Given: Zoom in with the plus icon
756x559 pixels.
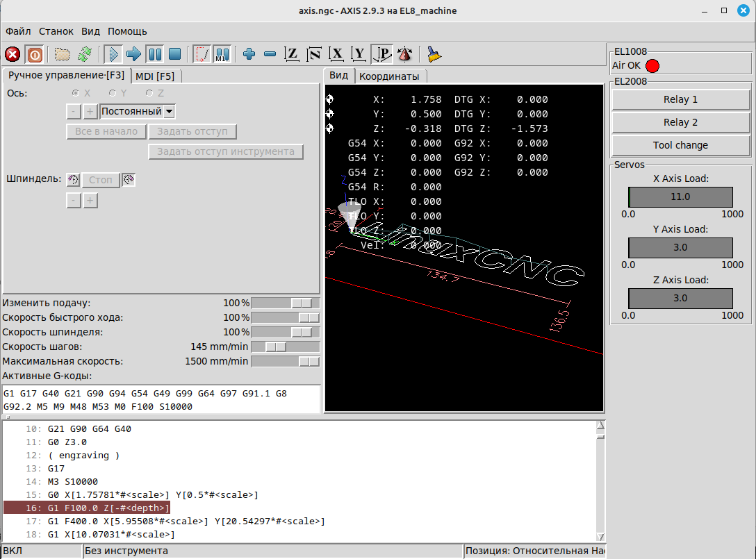Looking at the screenshot, I should coord(249,54).
